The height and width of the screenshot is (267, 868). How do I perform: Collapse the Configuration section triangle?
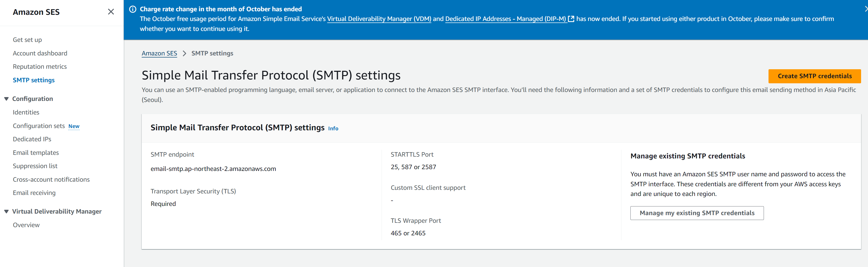click(x=6, y=99)
